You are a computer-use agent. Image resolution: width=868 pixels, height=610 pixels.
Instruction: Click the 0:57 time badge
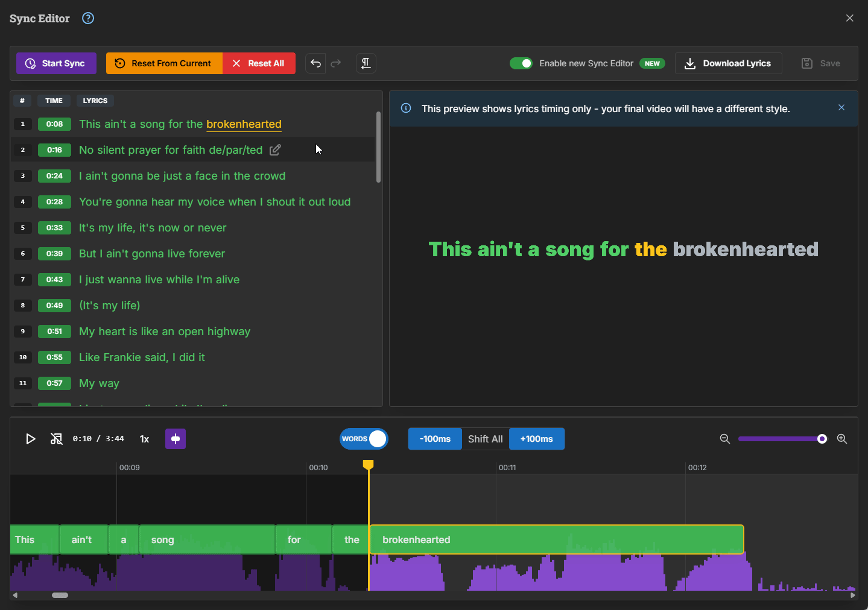[x=54, y=383]
